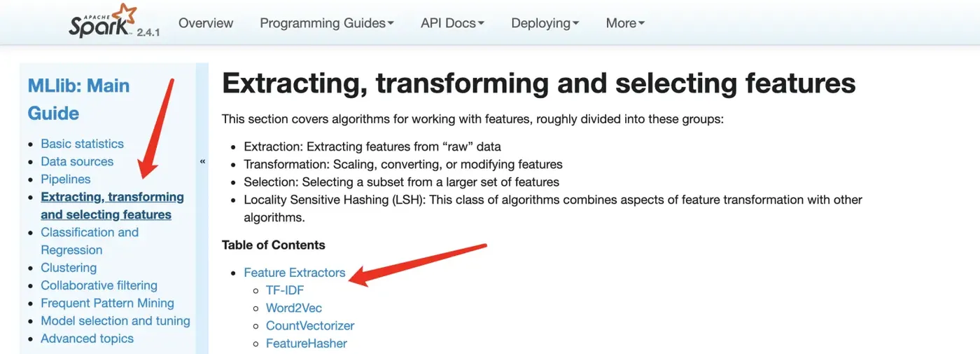Open the Data sources sidebar link
The height and width of the screenshot is (354, 980).
[77, 161]
